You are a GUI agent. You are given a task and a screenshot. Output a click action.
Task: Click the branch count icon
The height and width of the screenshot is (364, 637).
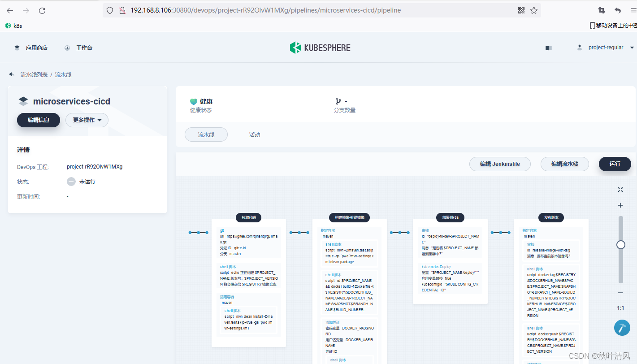pyautogui.click(x=338, y=101)
